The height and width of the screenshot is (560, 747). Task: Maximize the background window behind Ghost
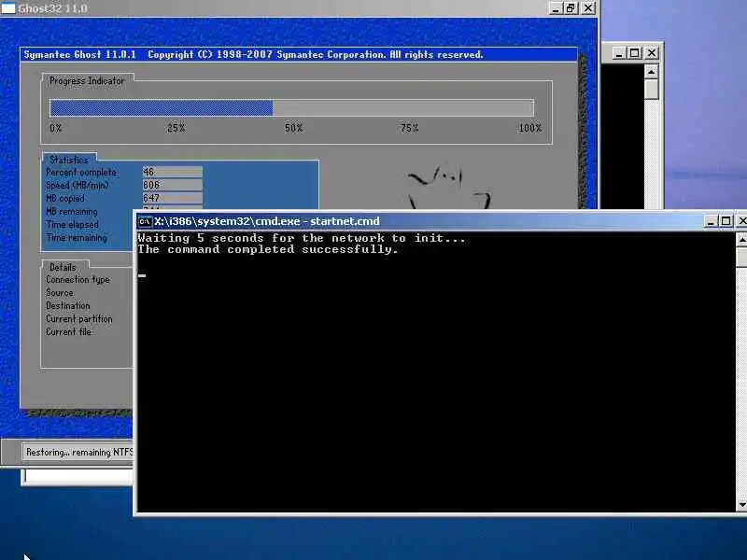[x=635, y=53]
